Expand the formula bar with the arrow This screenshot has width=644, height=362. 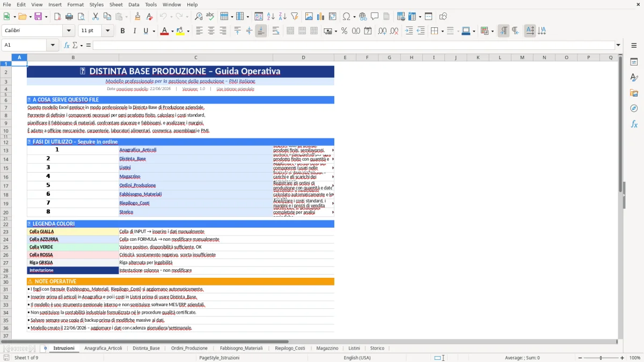click(x=618, y=45)
